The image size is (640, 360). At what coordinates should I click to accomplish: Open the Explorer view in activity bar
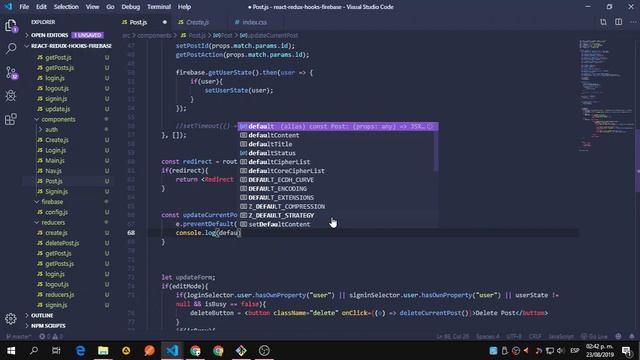(11, 26)
